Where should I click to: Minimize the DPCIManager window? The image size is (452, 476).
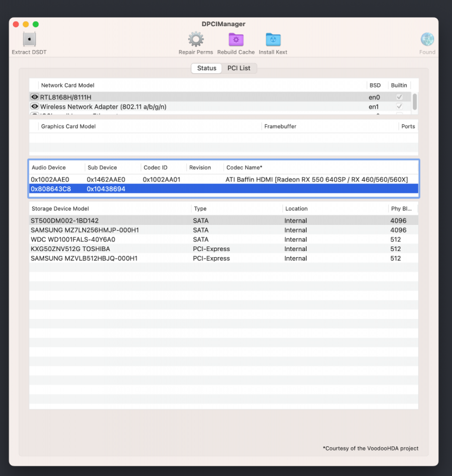(x=26, y=24)
